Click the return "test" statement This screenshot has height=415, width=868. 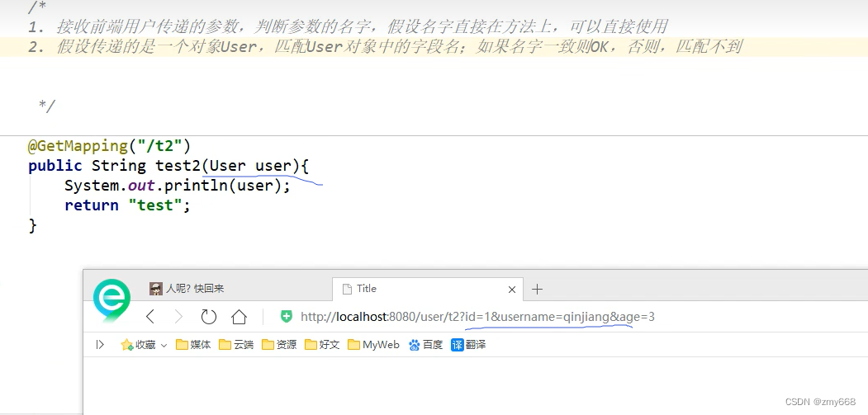coord(127,205)
